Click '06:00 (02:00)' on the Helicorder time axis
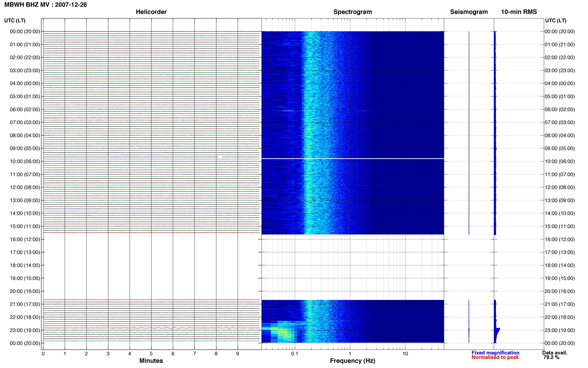 (x=25, y=110)
